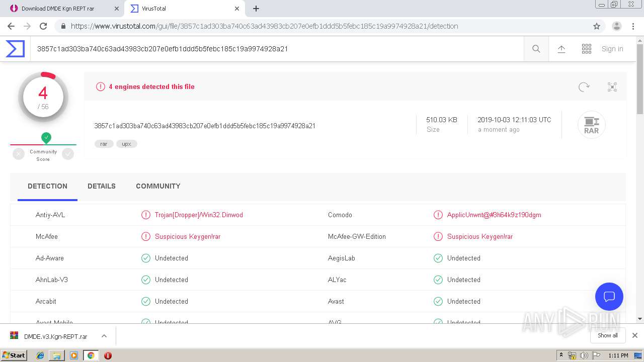Click the rar tag
This screenshot has width=644, height=362.
[104, 144]
